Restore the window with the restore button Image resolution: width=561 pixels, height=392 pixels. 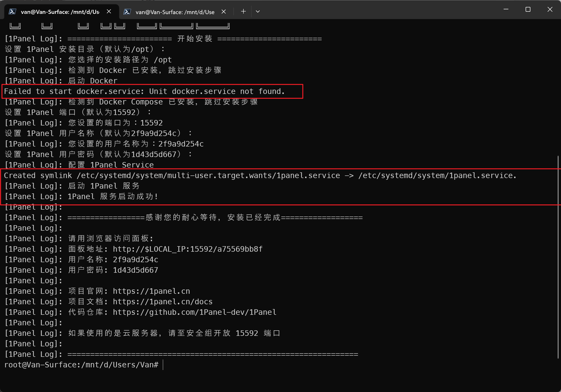click(x=528, y=10)
